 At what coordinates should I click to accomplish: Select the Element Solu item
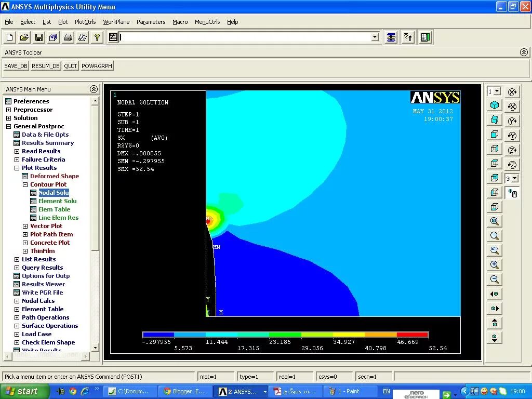coord(57,201)
